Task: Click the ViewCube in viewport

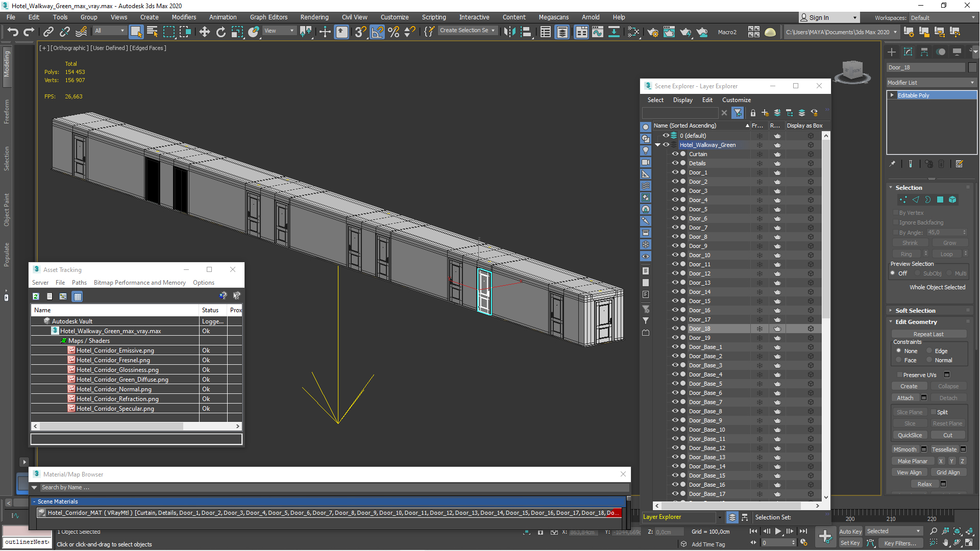Action: pyautogui.click(x=852, y=71)
